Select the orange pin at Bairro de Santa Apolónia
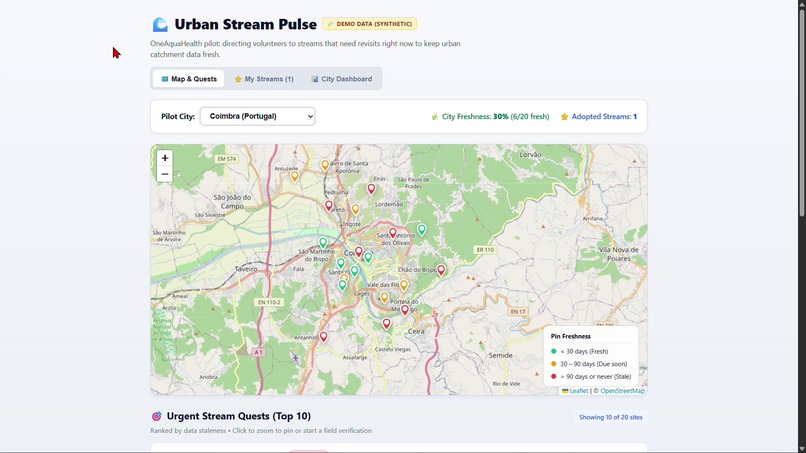 click(x=325, y=165)
